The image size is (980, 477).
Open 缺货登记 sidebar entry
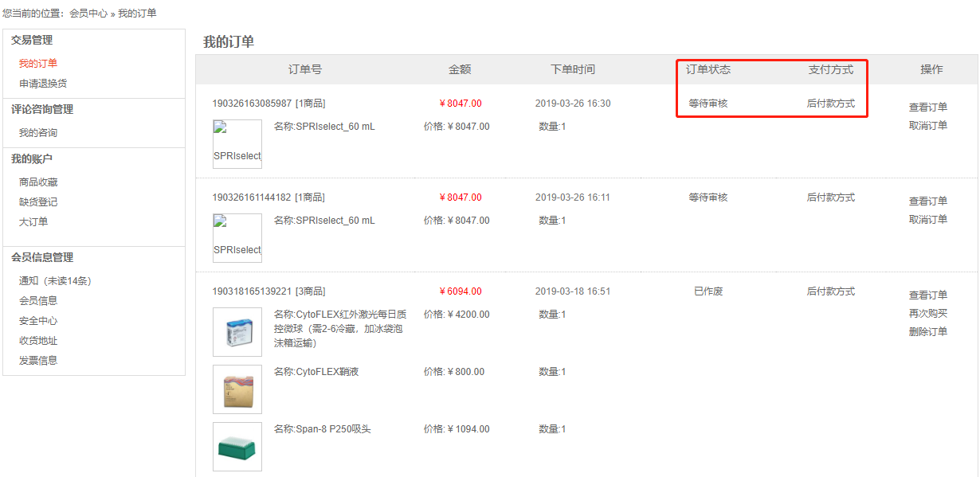point(38,202)
